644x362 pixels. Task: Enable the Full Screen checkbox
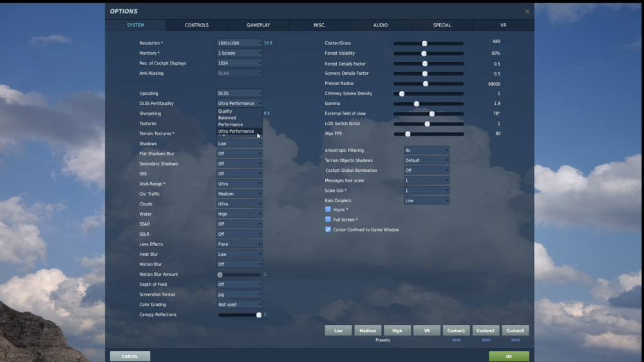pyautogui.click(x=328, y=220)
